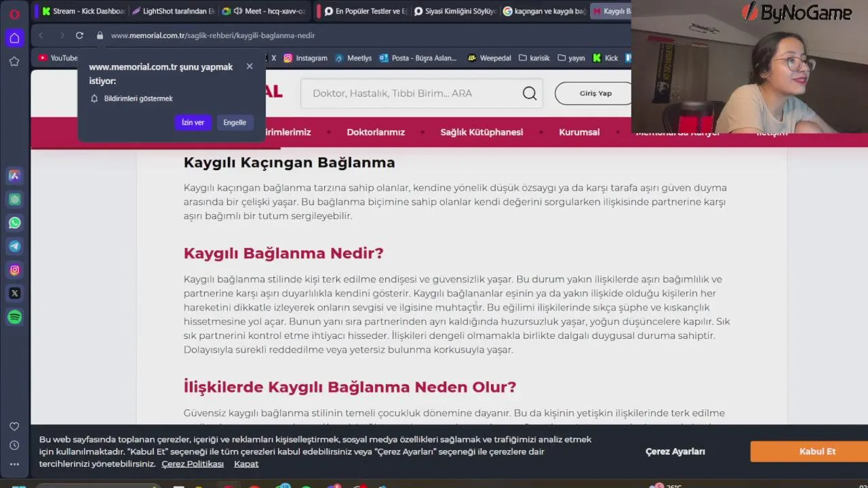Viewport: 868px width, 488px height.
Task: Open the heart (pinboards) sidebar icon
Action: click(14, 426)
